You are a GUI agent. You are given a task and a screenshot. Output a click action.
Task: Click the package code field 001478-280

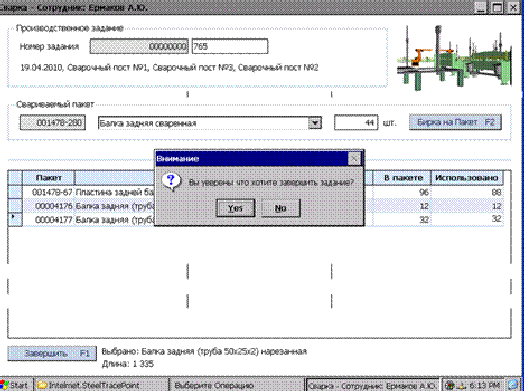pos(53,123)
